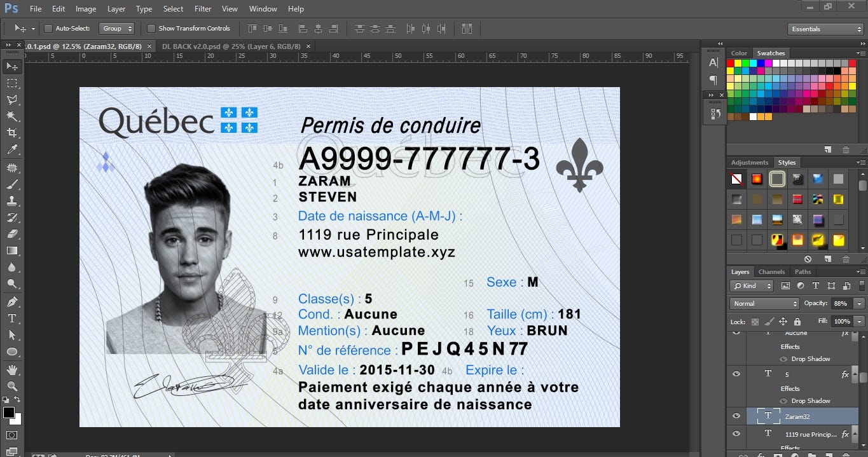
Task: Enable Show Transform Controls checkbox
Action: point(151,29)
